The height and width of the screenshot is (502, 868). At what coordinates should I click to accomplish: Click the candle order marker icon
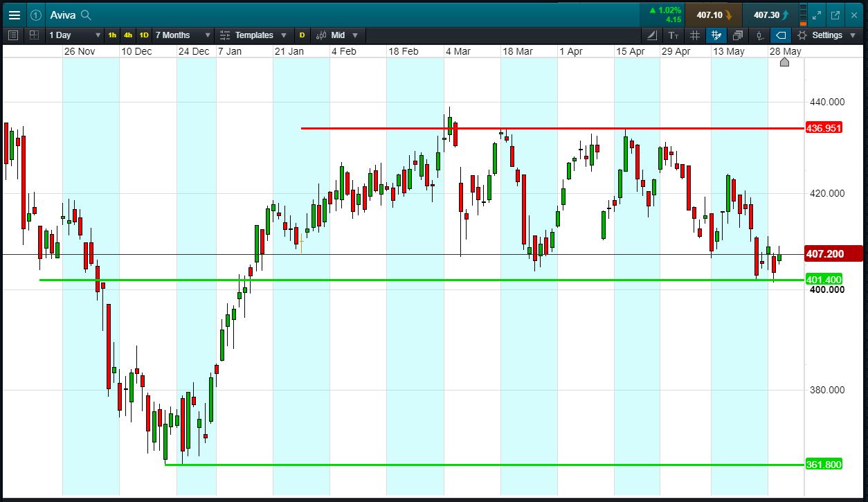pyautogui.click(x=760, y=35)
